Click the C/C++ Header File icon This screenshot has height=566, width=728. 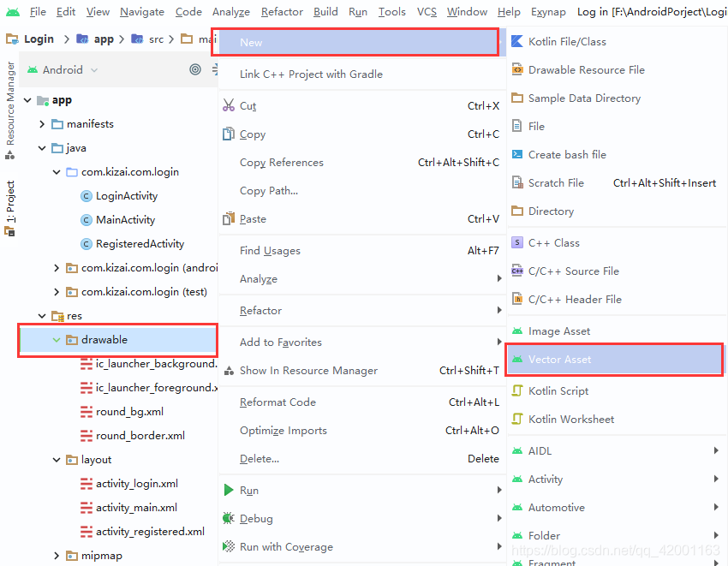(517, 299)
